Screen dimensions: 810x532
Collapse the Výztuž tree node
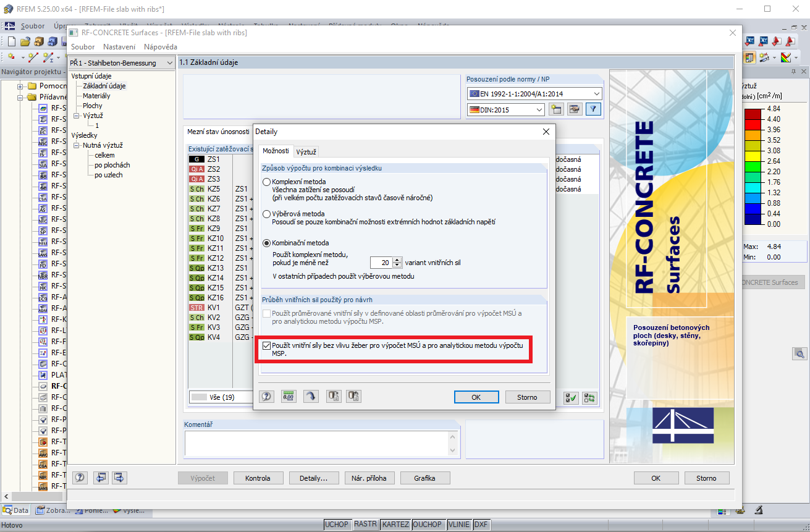point(77,116)
